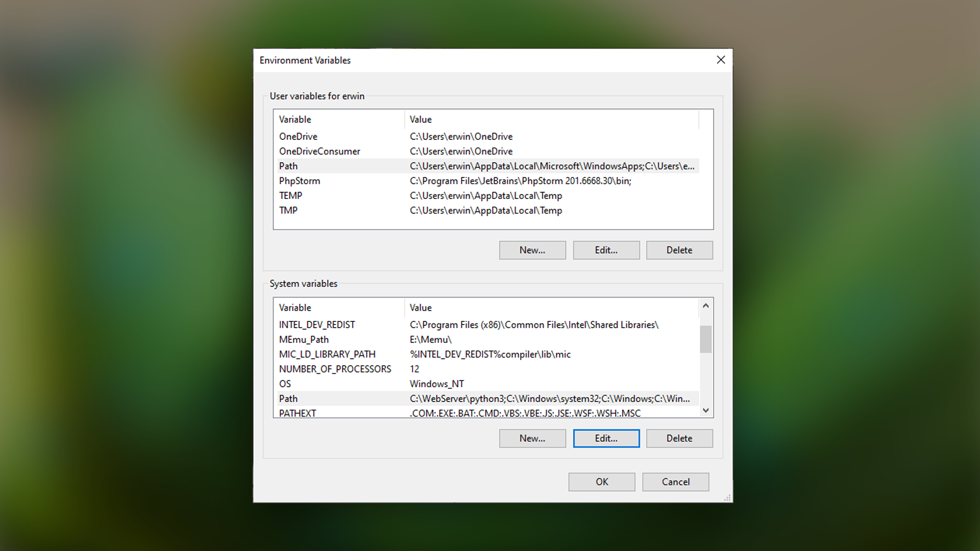
Task: Click New under user variables
Action: pos(532,250)
